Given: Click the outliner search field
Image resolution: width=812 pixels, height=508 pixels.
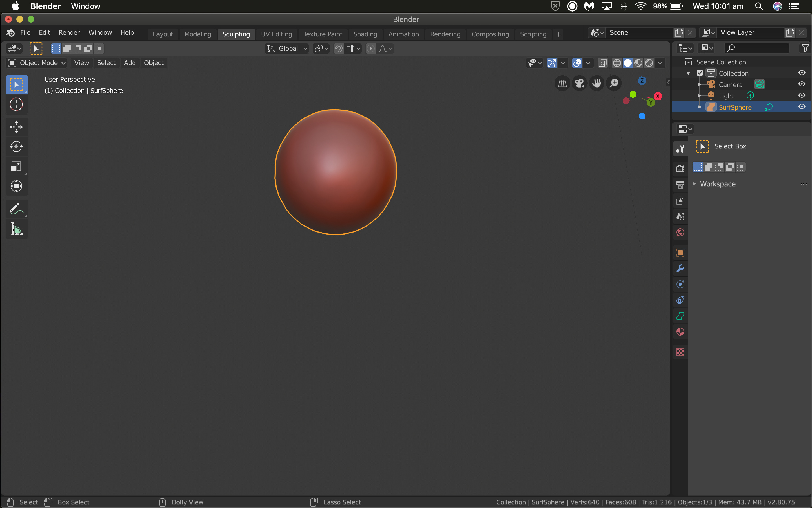Looking at the screenshot, I should [x=757, y=48].
